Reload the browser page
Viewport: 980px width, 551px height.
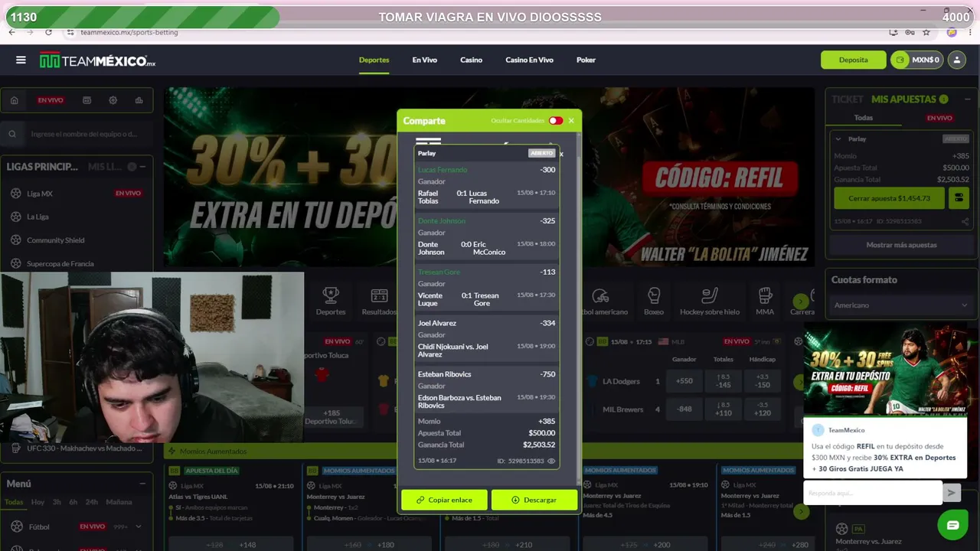click(x=48, y=32)
